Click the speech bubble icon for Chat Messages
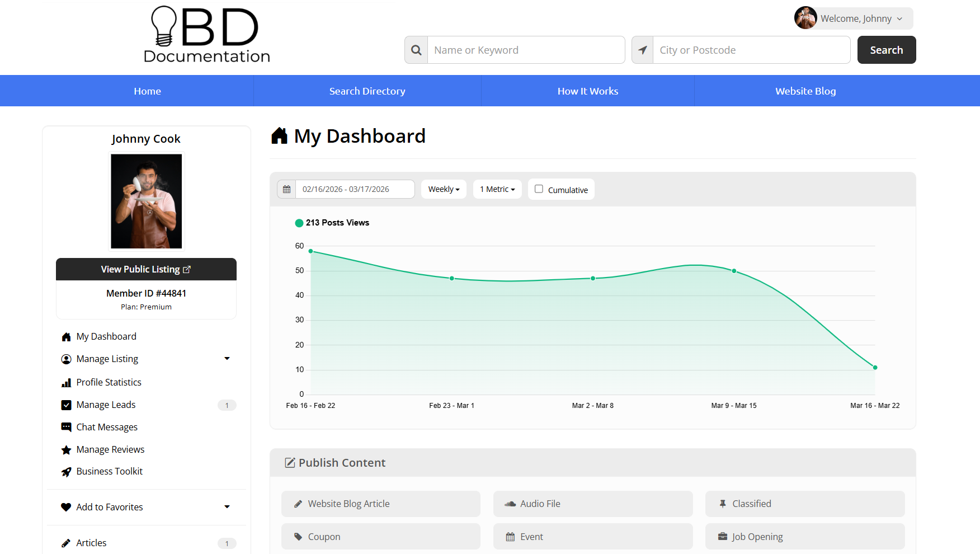Screen dimensions: 980x554 point(66,427)
